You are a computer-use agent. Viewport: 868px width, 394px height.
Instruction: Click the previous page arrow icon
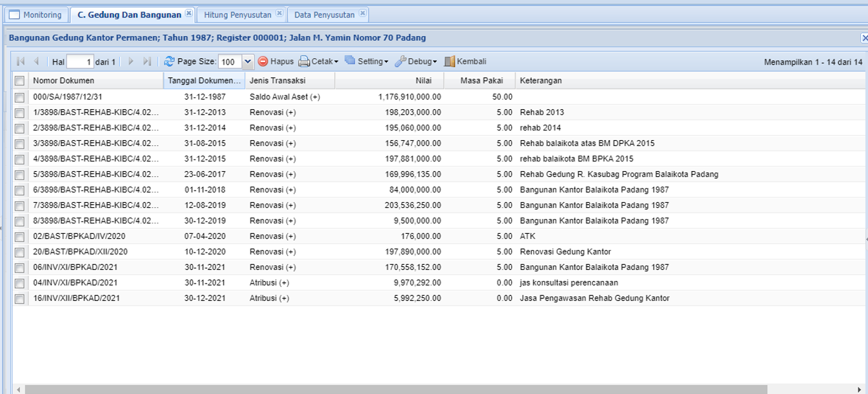36,61
